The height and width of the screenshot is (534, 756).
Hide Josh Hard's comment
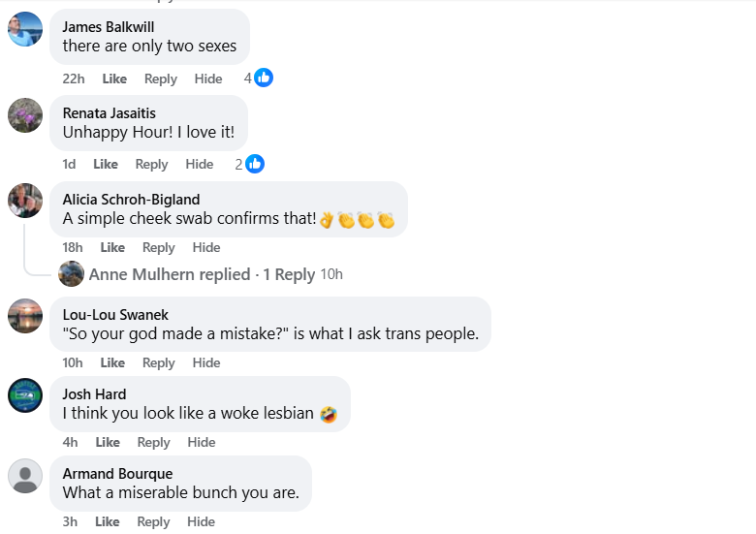click(x=202, y=442)
